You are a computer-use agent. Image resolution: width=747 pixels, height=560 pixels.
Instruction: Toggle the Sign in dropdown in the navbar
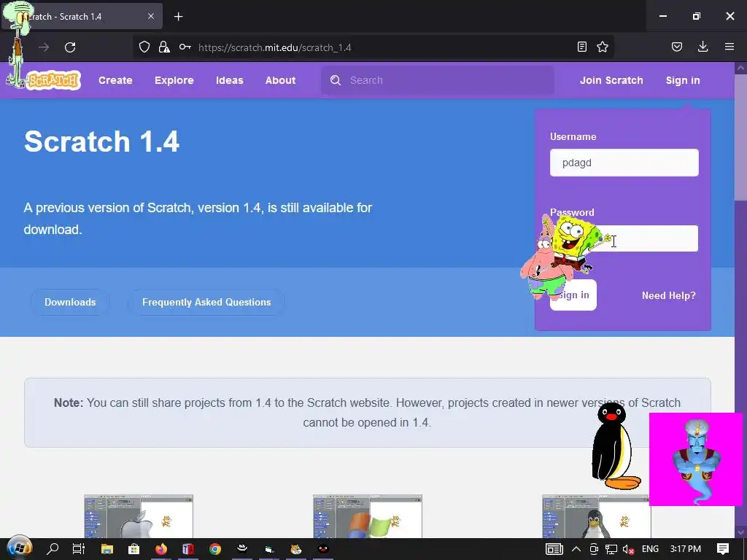(x=683, y=80)
